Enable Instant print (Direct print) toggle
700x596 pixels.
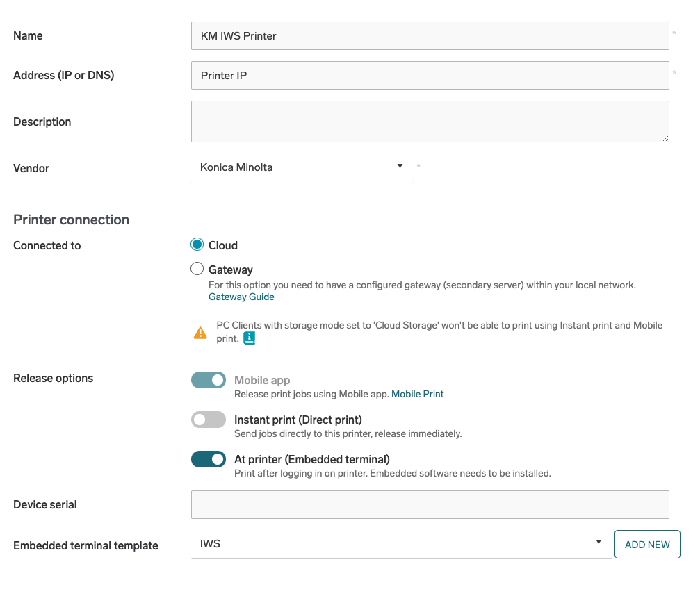click(209, 420)
